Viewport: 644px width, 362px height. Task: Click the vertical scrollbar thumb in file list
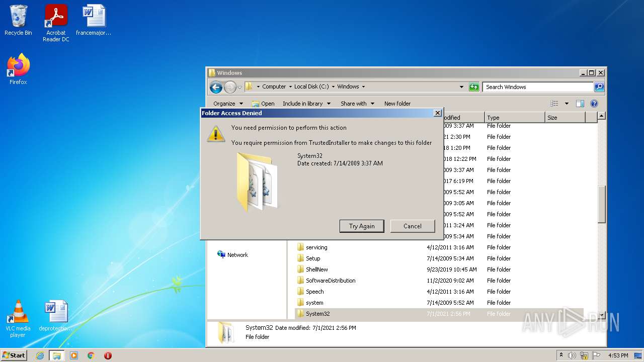pyautogui.click(x=601, y=204)
